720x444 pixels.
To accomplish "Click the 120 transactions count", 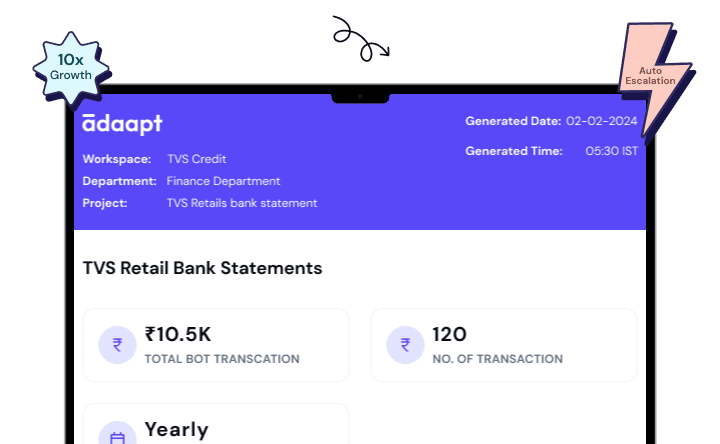I will (450, 334).
